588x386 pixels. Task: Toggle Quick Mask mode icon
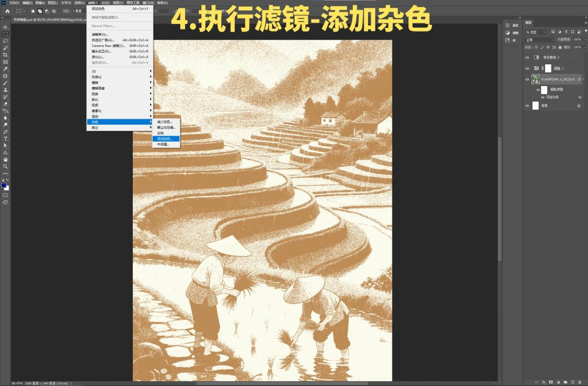(x=5, y=195)
